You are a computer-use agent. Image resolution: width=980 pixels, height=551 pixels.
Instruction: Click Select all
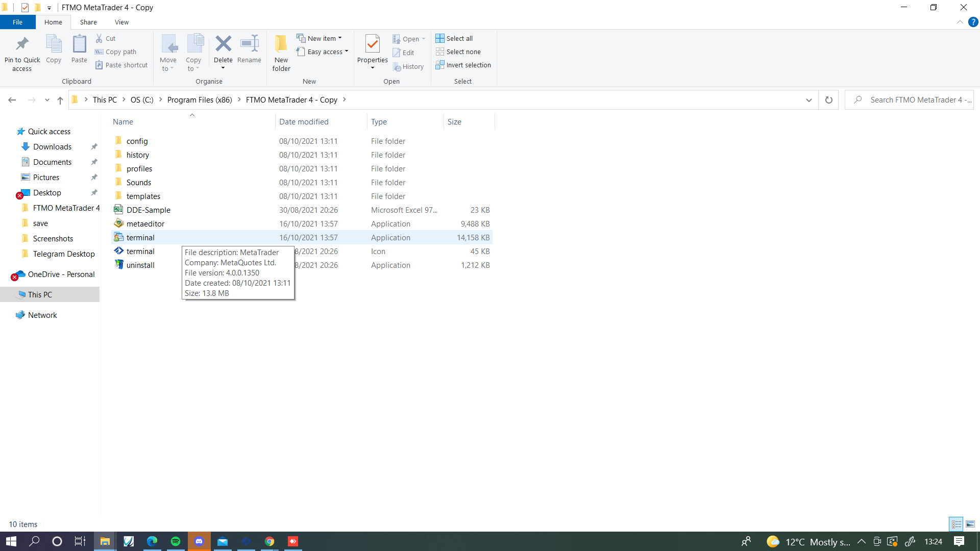click(x=454, y=38)
